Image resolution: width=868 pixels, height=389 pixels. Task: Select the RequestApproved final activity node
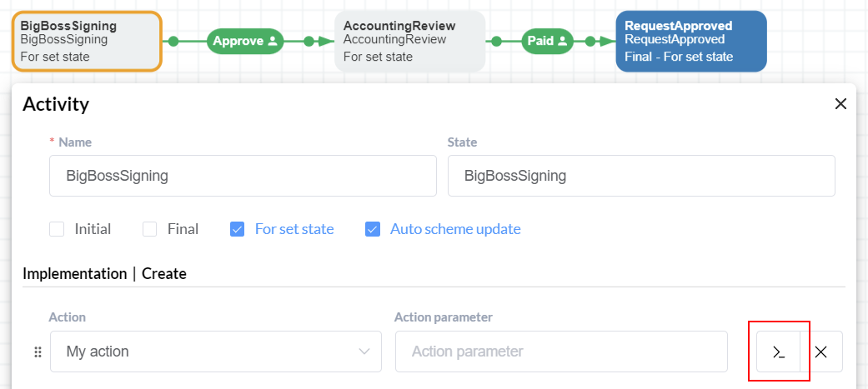point(691,41)
